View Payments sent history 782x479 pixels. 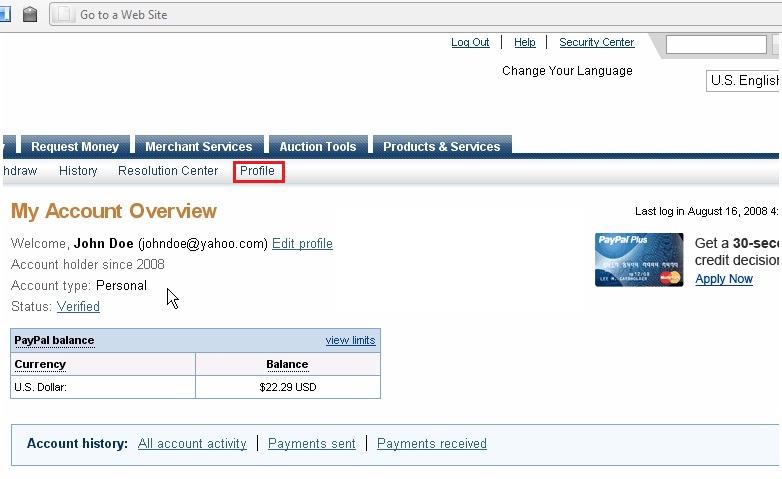click(312, 444)
